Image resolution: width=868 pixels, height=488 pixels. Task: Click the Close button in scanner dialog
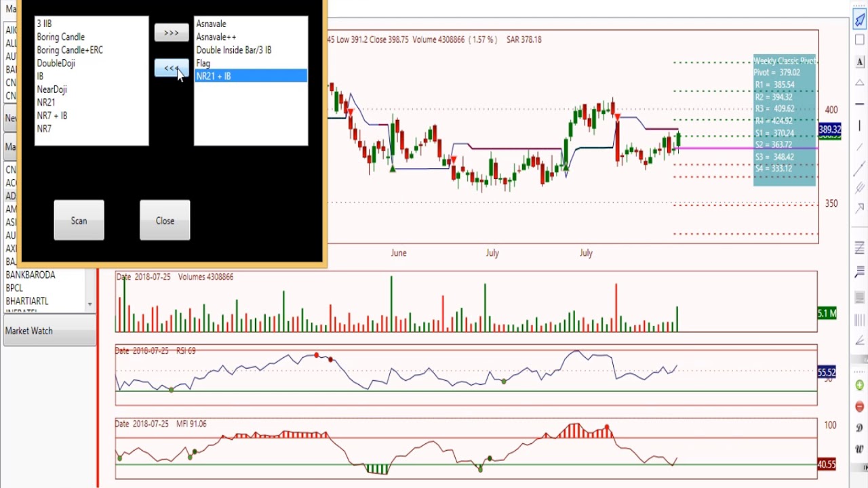coord(165,220)
